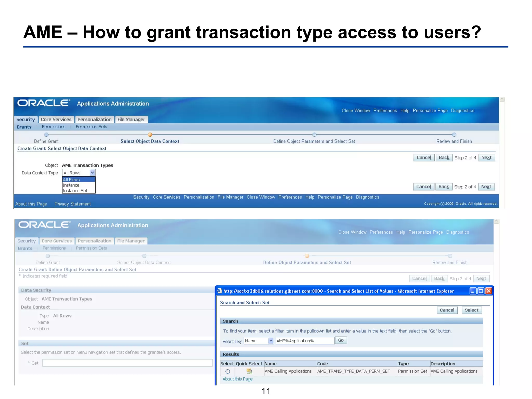532x399 pixels.
Task: Maximize the Search and Select popup window
Action: click(481, 291)
